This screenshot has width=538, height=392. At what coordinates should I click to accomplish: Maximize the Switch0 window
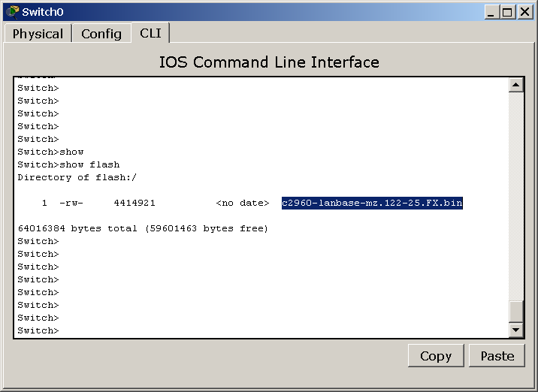click(x=507, y=12)
